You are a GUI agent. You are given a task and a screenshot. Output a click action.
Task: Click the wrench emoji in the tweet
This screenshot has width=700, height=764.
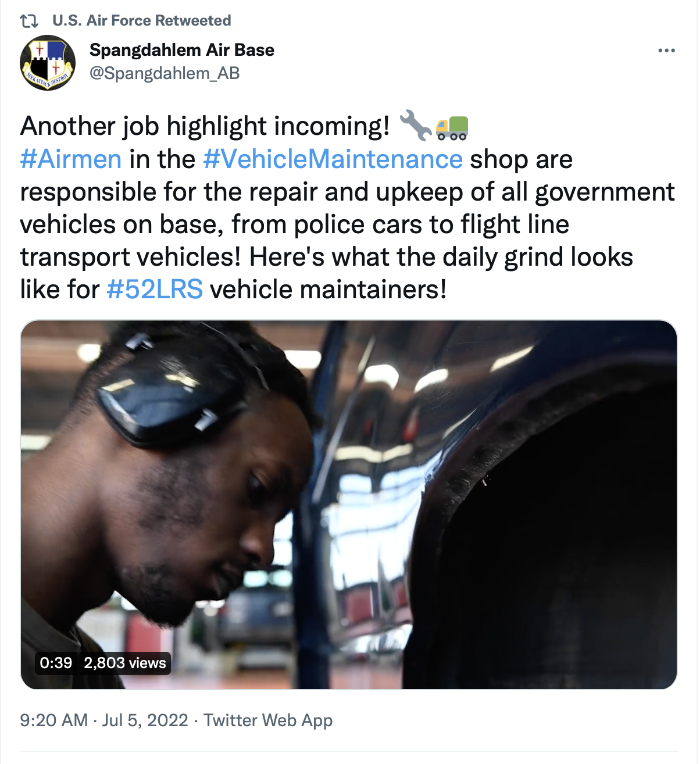(x=415, y=126)
